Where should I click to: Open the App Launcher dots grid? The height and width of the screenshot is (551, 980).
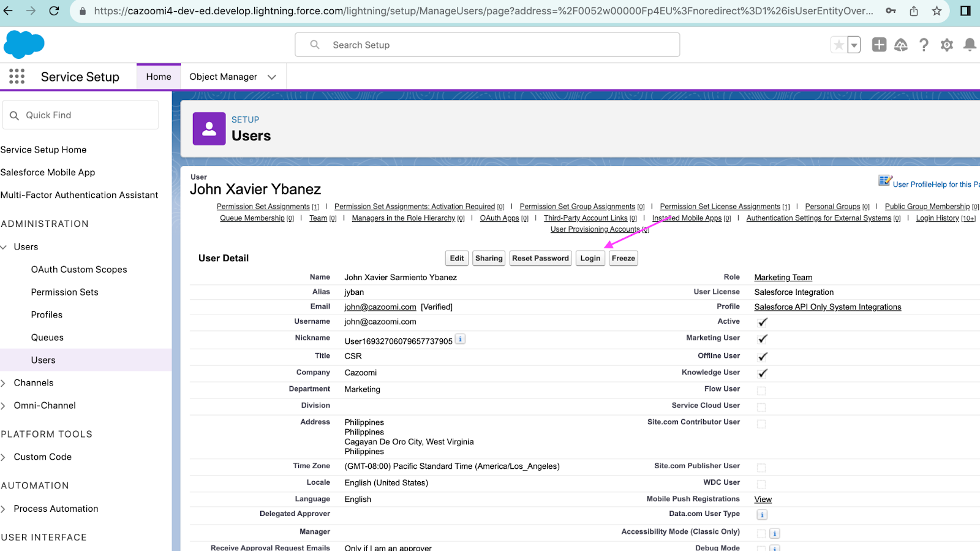17,77
